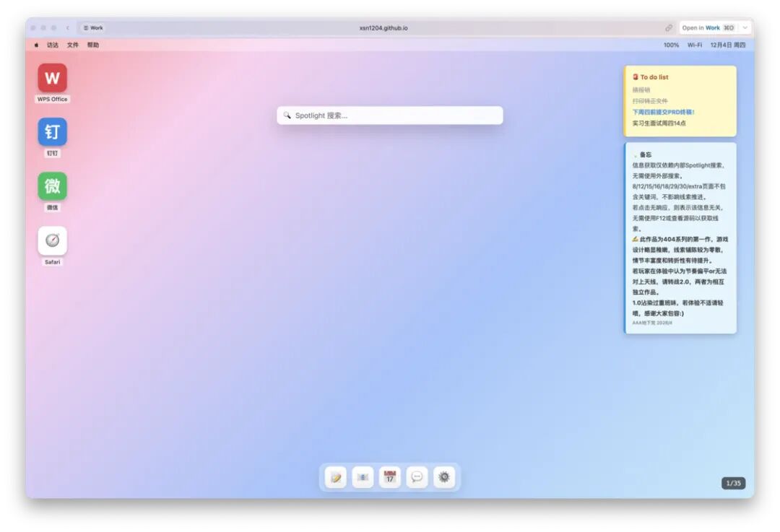Open the 帮助 menu

pos(93,45)
